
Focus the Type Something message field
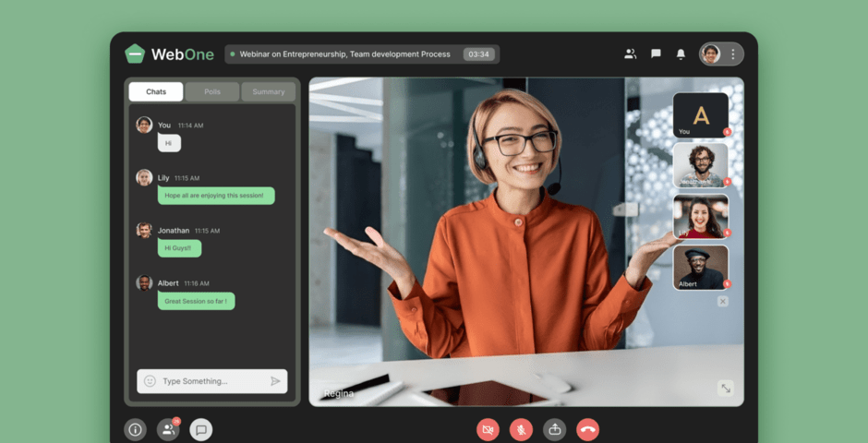212,381
